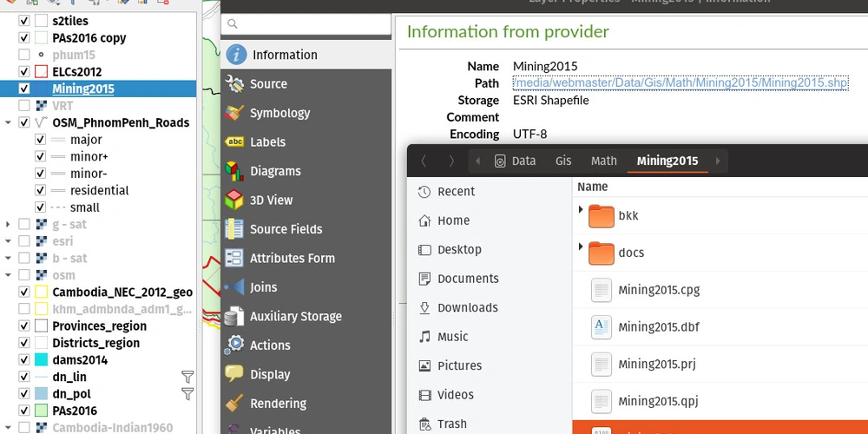This screenshot has width=868, height=434.
Task: Open the Auxiliary Storage tab icon
Action: (x=234, y=316)
